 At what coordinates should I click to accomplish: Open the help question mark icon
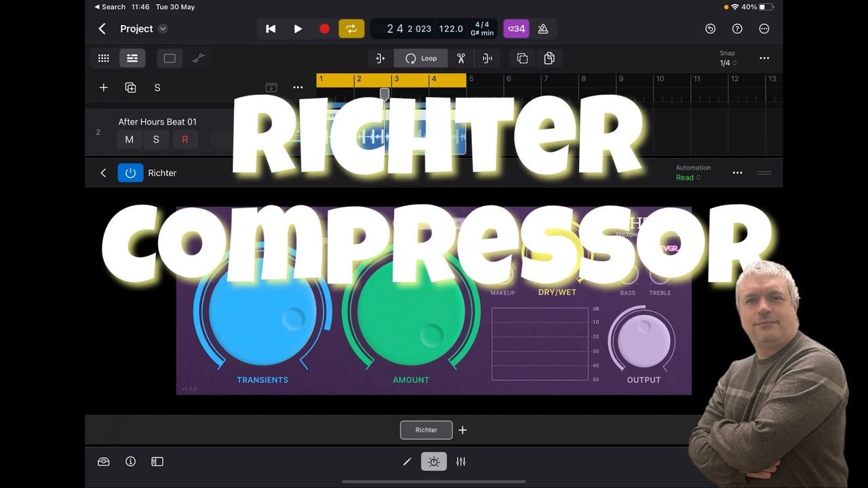click(x=737, y=28)
